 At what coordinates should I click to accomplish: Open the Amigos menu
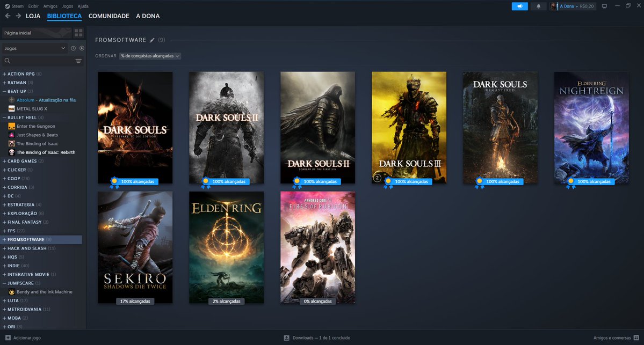50,6
